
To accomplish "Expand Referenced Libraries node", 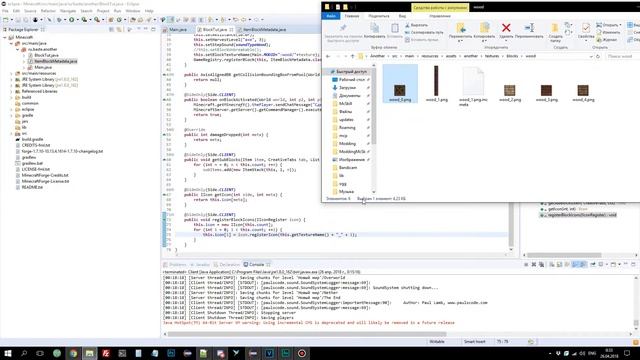I will click(11, 91).
